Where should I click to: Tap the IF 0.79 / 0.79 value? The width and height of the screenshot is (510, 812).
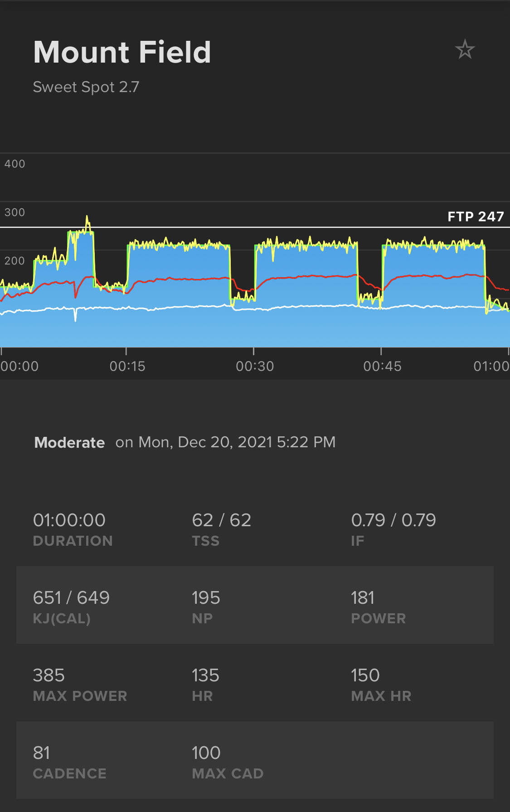(x=393, y=520)
